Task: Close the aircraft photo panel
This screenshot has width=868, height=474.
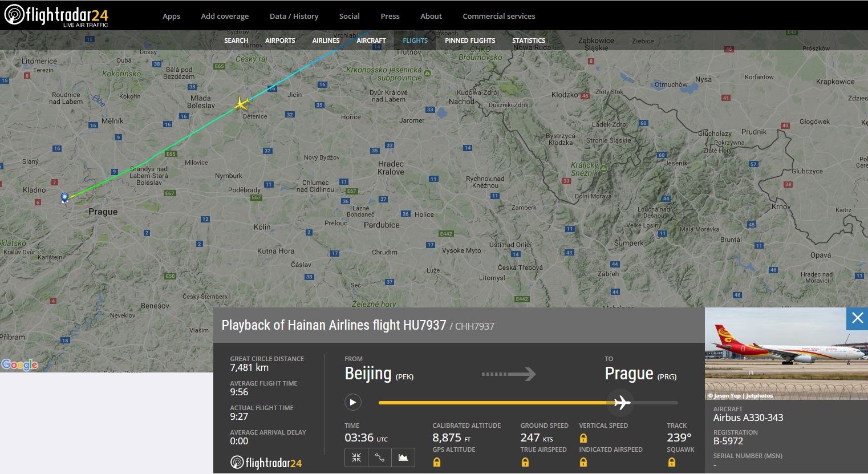Action: [x=857, y=318]
